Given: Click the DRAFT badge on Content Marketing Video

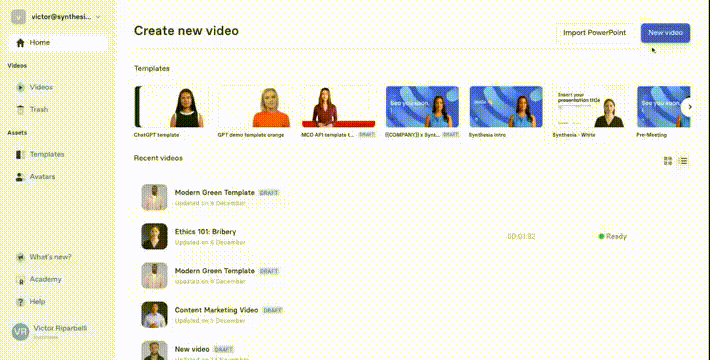Looking at the screenshot, I should (273, 311).
